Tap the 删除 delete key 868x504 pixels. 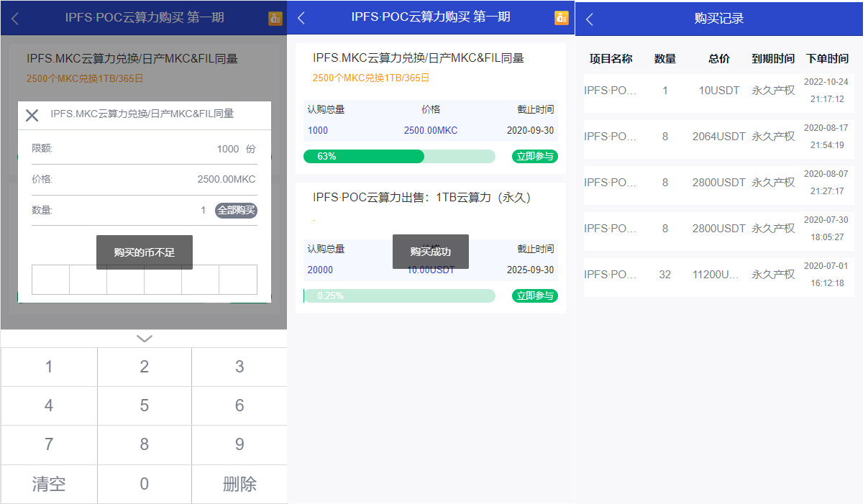[239, 484]
